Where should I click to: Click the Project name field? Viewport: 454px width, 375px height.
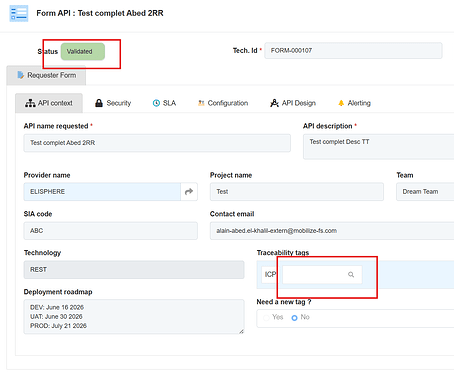[297, 192]
